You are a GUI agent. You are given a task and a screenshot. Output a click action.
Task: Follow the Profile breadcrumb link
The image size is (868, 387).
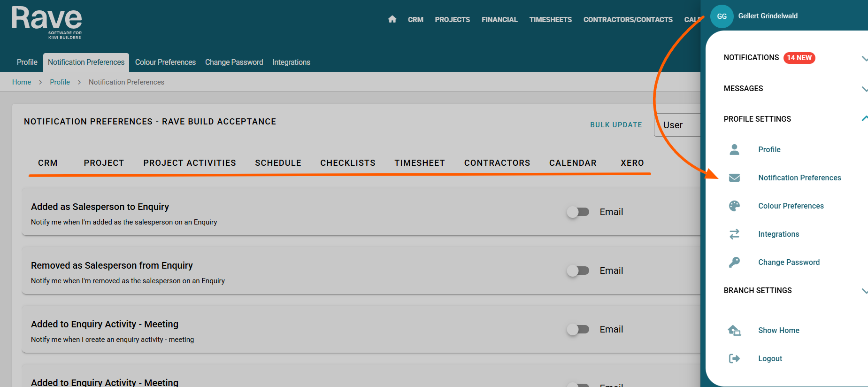[60, 82]
